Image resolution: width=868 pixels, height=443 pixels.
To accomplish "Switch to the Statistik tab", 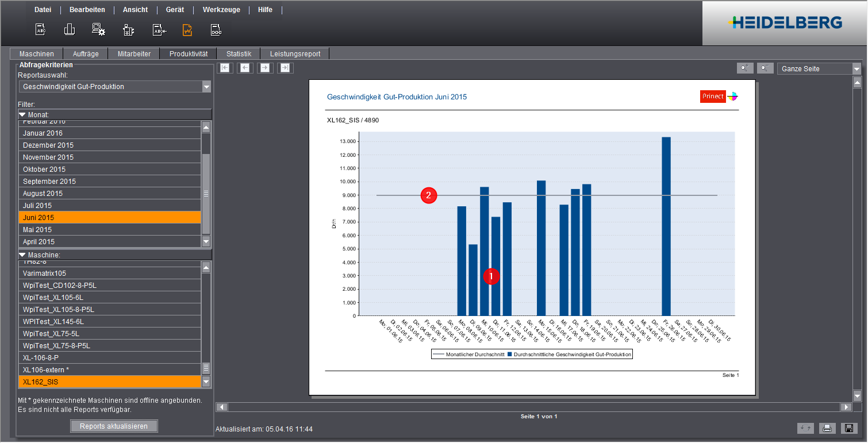I will tap(238, 53).
